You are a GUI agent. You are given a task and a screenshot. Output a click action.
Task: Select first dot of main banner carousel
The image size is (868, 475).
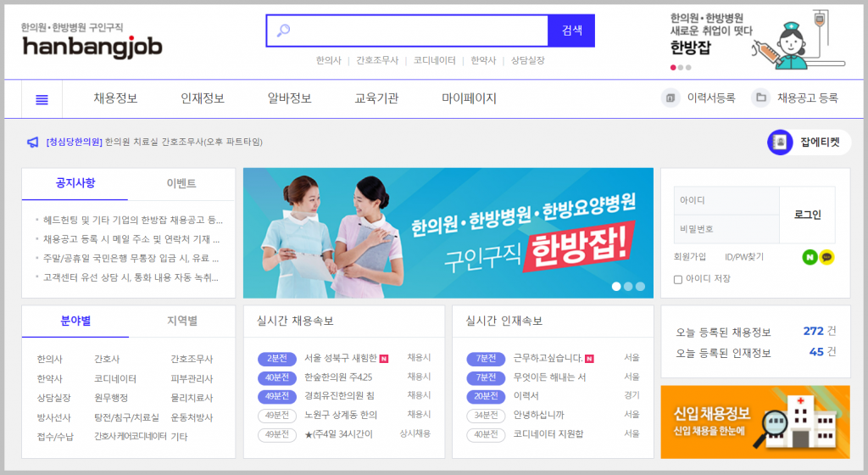[x=616, y=286]
